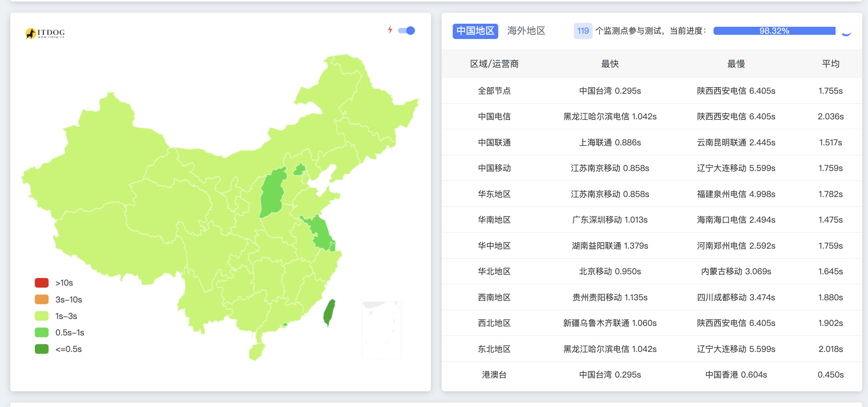Switch to the 海外地区 tab
The height and width of the screenshot is (407, 868).
526,31
